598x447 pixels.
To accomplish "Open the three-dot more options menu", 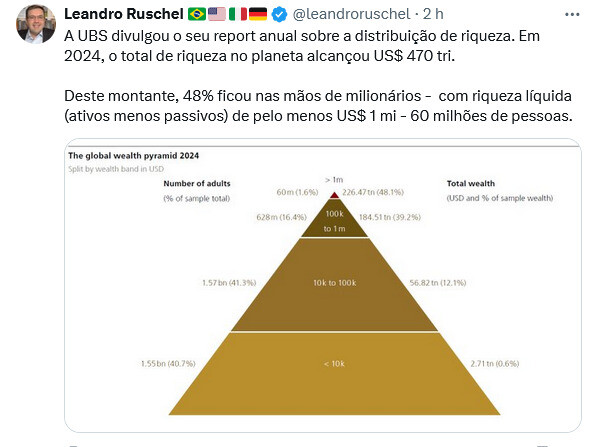I will 572,14.
